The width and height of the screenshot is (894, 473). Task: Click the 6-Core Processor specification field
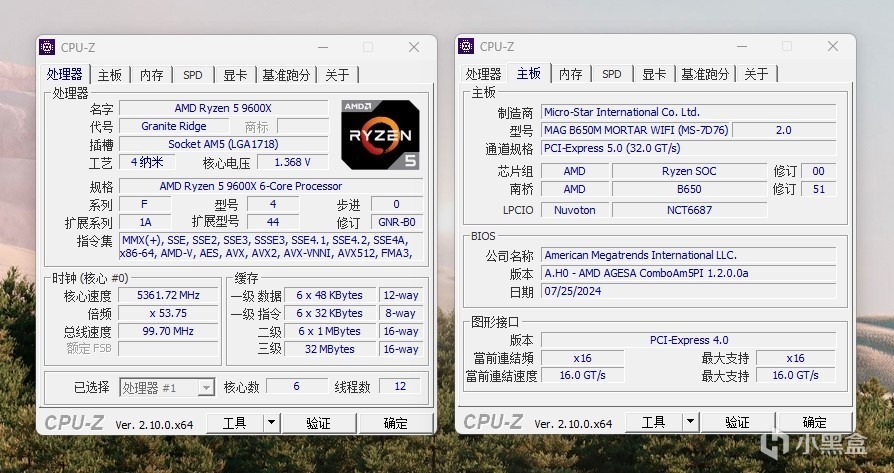coord(271,186)
